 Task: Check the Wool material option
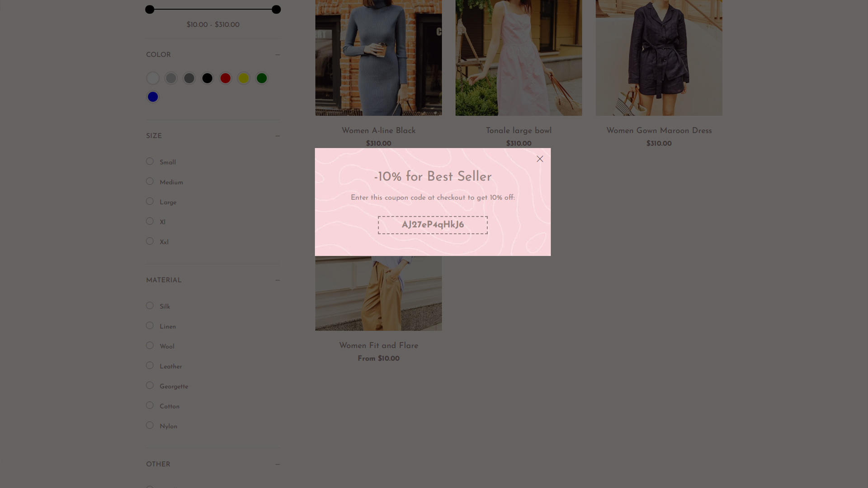(150, 345)
